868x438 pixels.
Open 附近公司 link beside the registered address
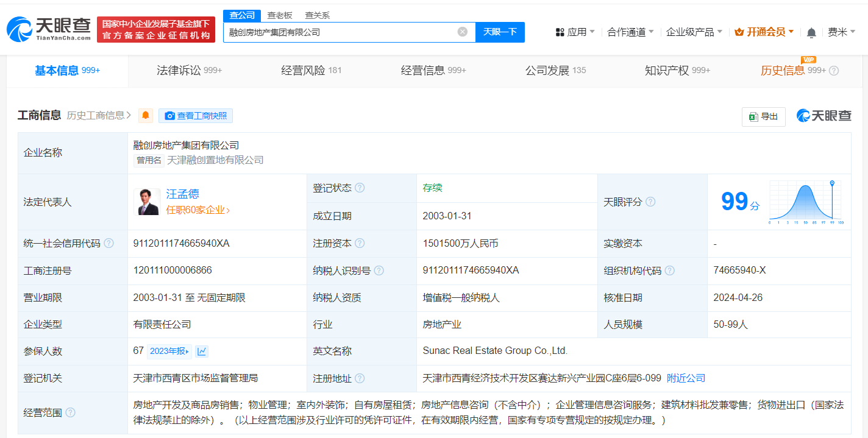click(x=687, y=378)
